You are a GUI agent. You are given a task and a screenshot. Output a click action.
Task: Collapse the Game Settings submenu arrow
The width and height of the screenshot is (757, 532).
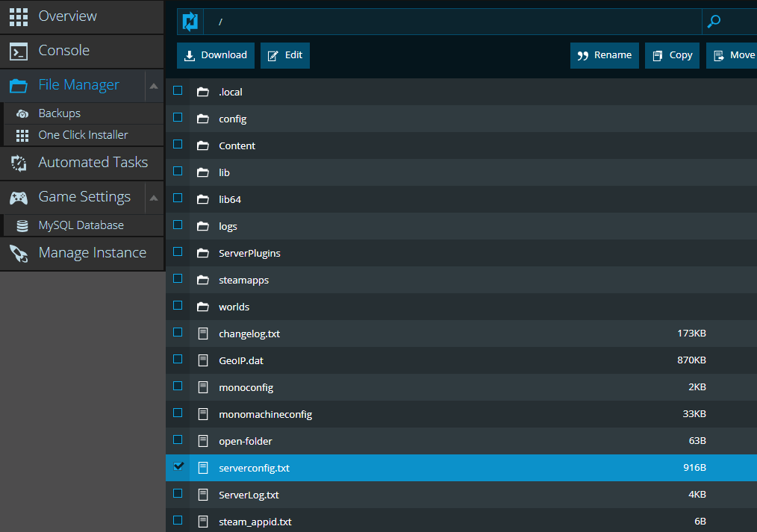coord(154,198)
